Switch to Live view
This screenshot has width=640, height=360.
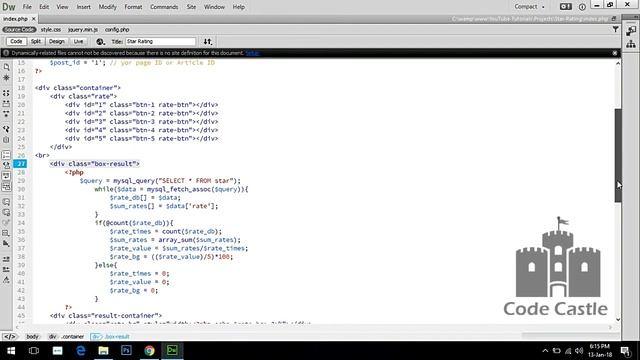pyautogui.click(x=78, y=42)
